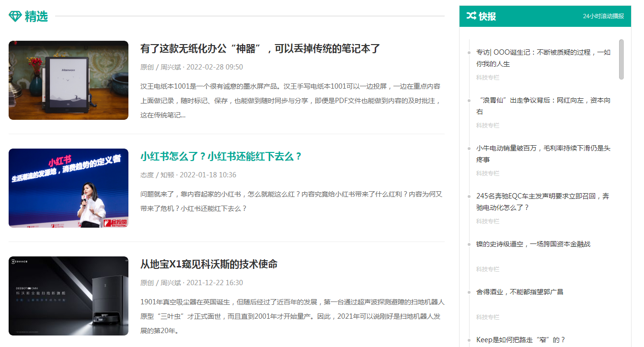This screenshot has width=644, height=347.
Task: Click the shuffle icon beside 快报
Action: click(471, 16)
